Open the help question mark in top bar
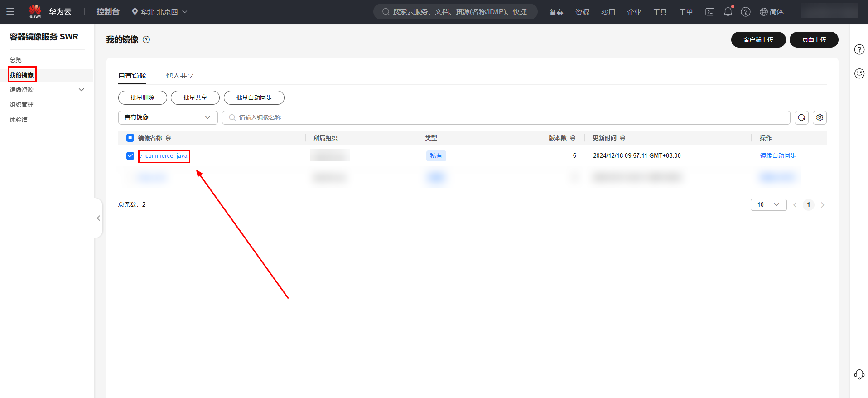Viewport: 868px width, 398px height. coord(746,12)
